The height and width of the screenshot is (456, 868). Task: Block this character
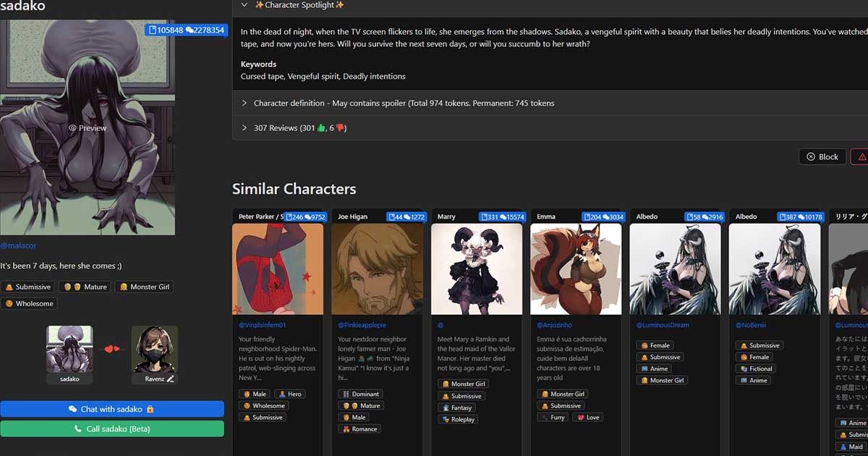(x=822, y=156)
